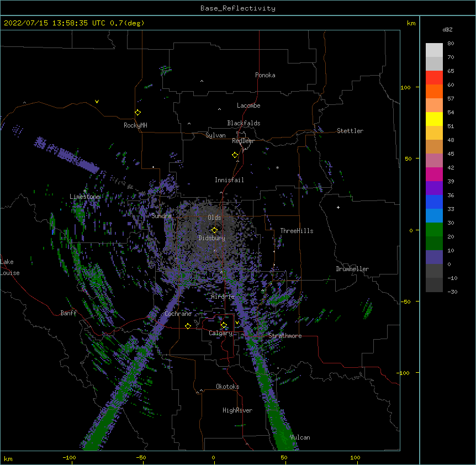Click the Cochrane town label
This screenshot has width=476, height=465.
pyautogui.click(x=178, y=314)
